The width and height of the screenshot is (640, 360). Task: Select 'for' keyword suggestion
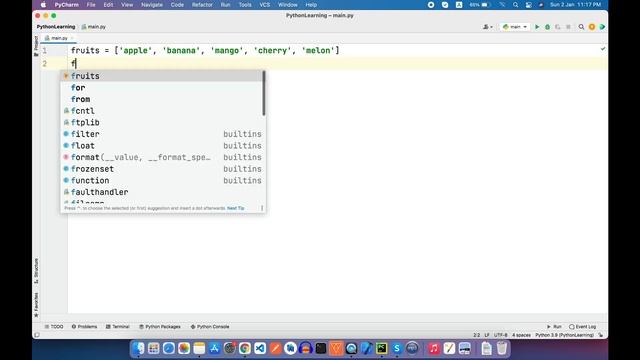tap(161, 88)
